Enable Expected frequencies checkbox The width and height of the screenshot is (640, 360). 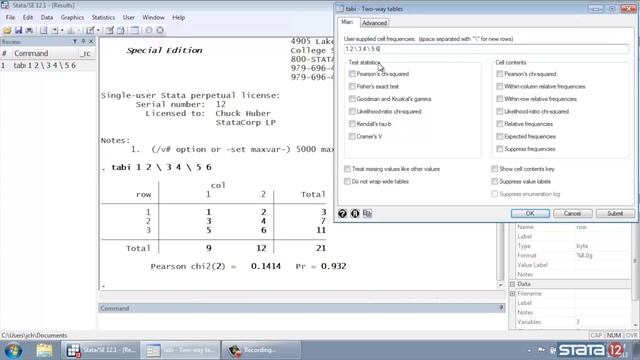(500, 136)
